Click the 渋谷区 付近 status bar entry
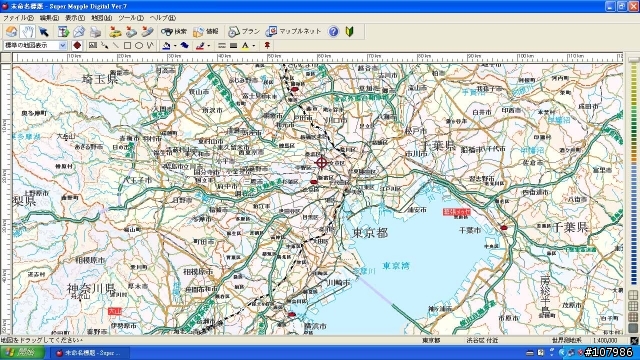The width and height of the screenshot is (640, 360). pos(482,340)
